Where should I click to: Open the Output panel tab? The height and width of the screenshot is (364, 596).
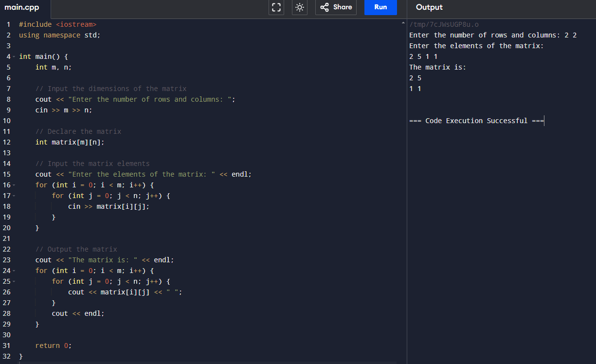429,7
